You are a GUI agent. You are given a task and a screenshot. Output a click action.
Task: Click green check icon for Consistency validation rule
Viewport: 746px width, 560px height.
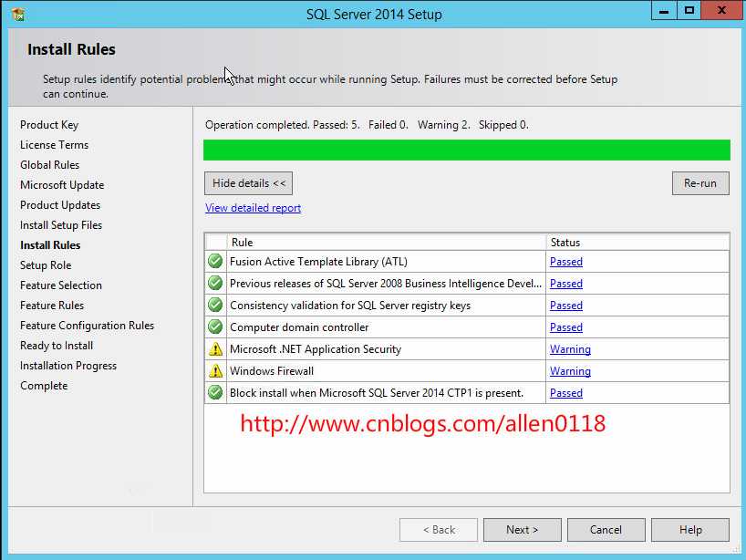(215, 305)
